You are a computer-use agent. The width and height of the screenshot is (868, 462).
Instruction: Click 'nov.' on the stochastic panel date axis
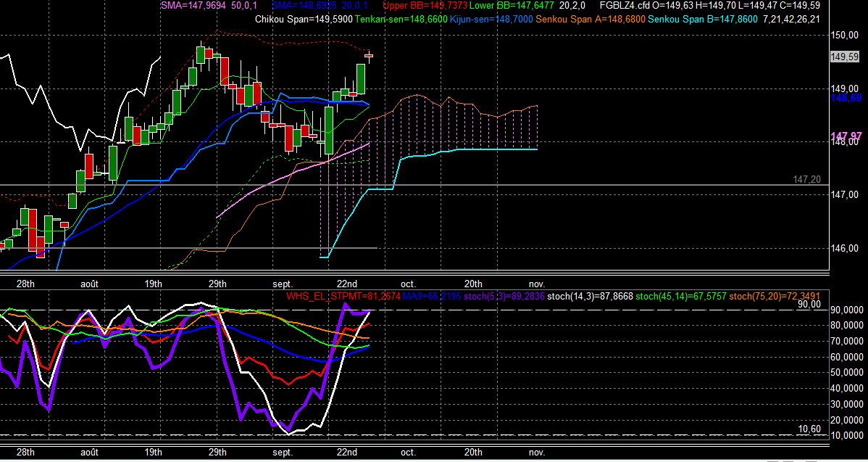[536, 453]
